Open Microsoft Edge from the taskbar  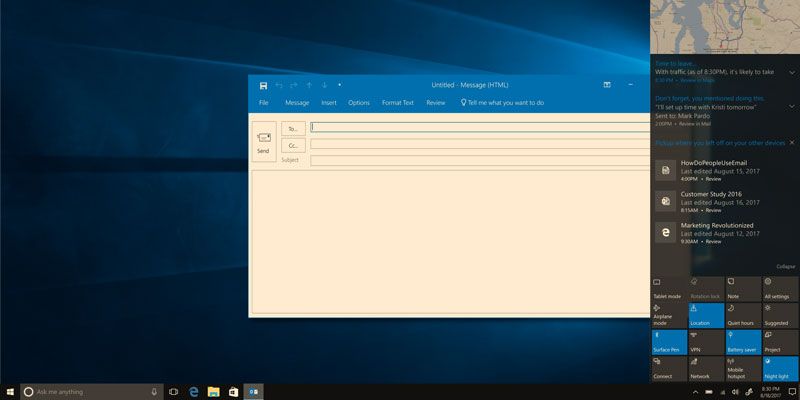tap(194, 391)
